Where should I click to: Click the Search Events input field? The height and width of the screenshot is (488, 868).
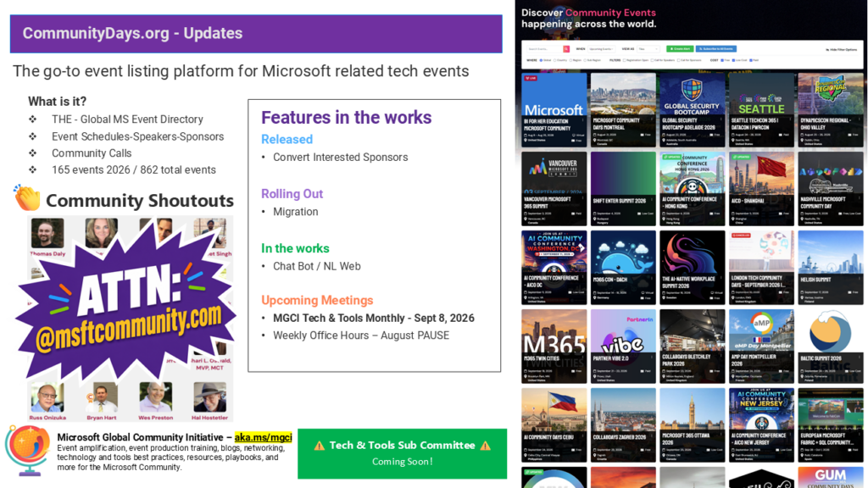pyautogui.click(x=545, y=48)
